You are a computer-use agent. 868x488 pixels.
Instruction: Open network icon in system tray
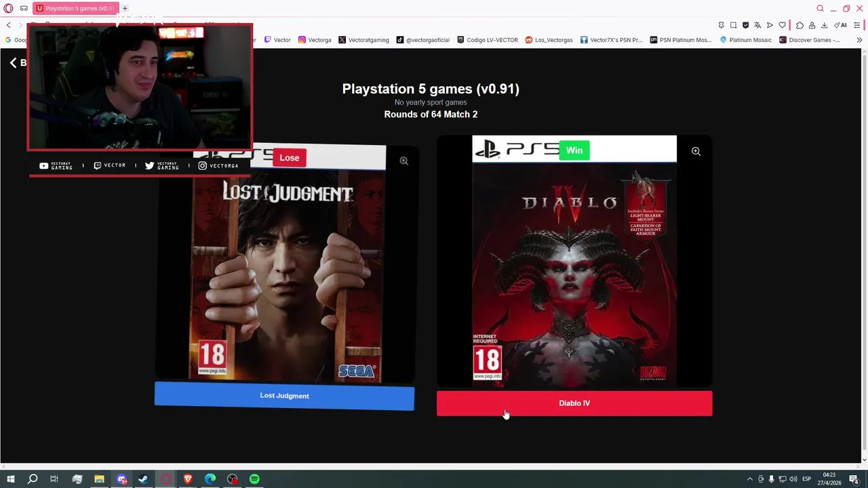click(x=782, y=479)
